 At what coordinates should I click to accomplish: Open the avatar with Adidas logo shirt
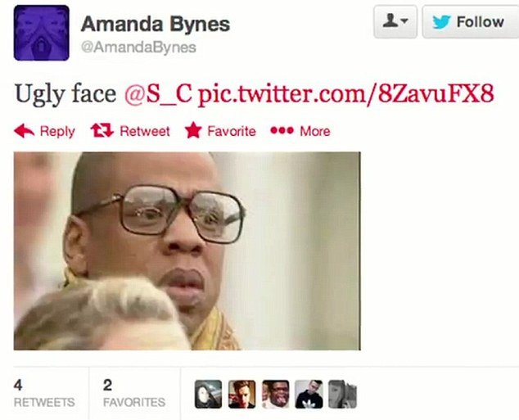pos(309,394)
